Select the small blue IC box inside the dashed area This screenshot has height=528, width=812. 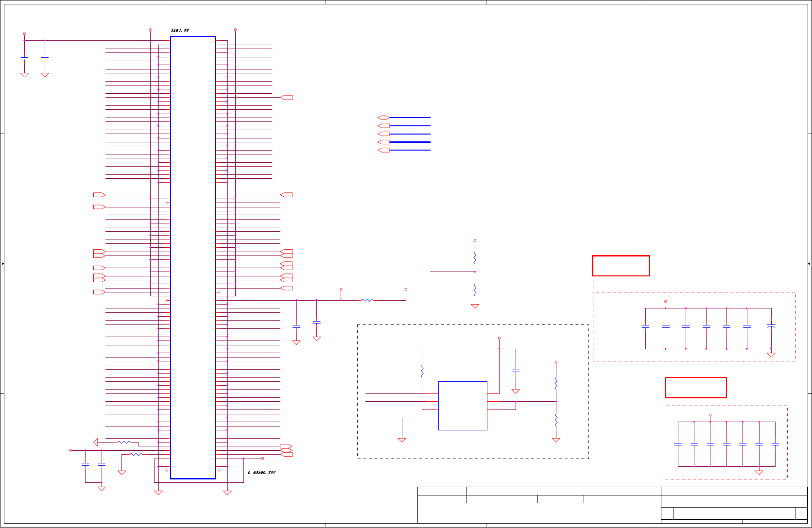[x=463, y=406]
